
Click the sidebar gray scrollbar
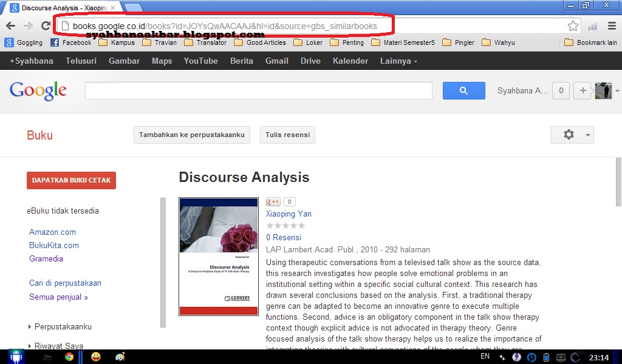tap(163, 263)
